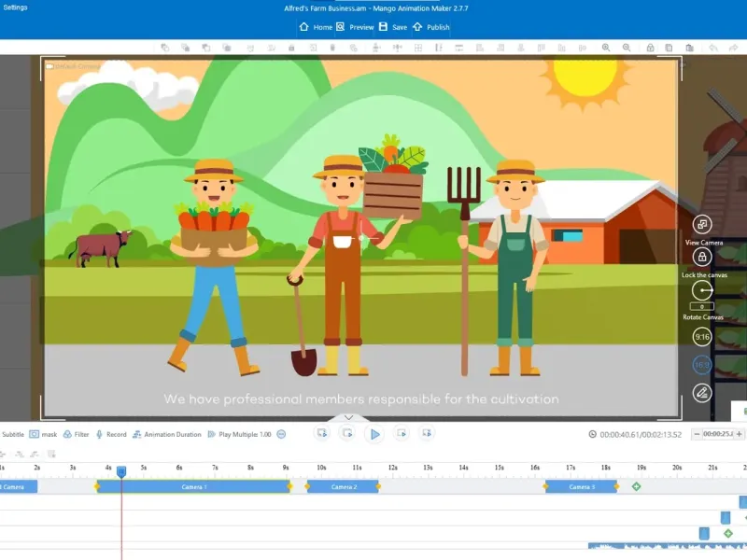Click the Rotate Canvas dial

point(702,290)
